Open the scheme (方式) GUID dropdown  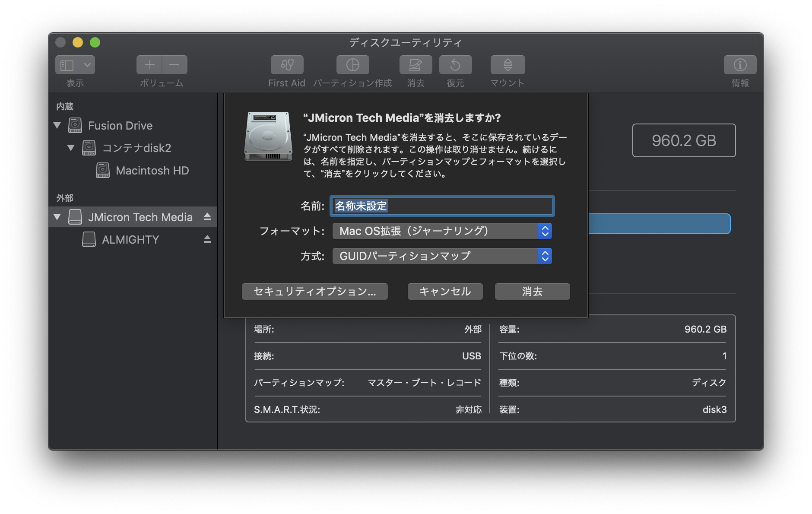coord(442,256)
